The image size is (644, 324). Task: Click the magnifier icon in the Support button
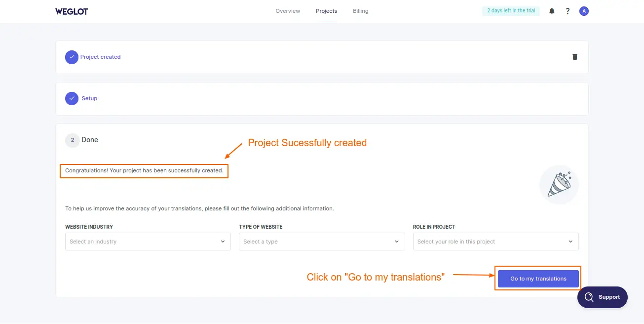pyautogui.click(x=589, y=297)
